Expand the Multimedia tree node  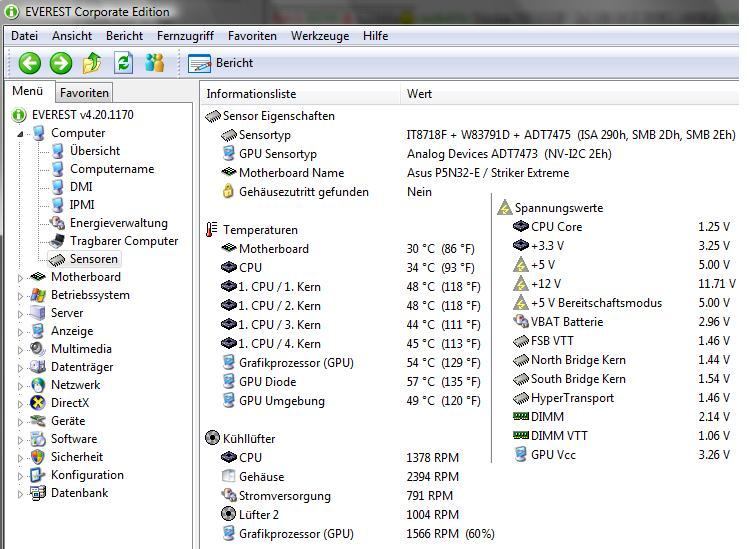pos(20,350)
